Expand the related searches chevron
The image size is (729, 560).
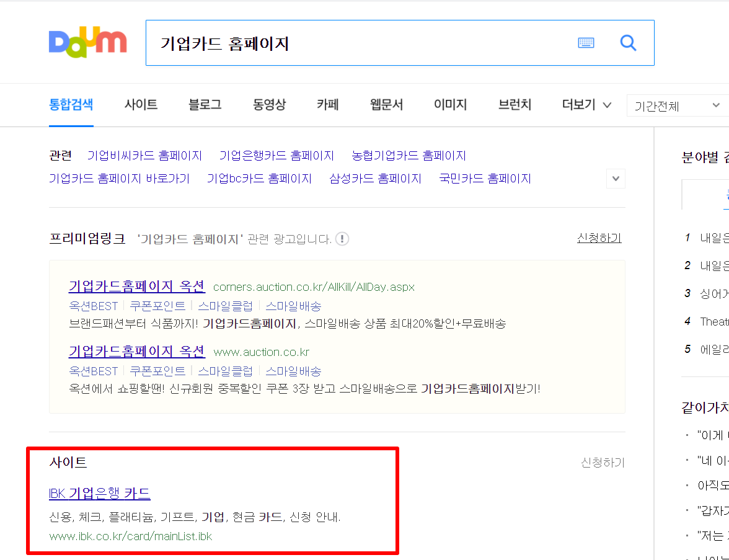(616, 179)
